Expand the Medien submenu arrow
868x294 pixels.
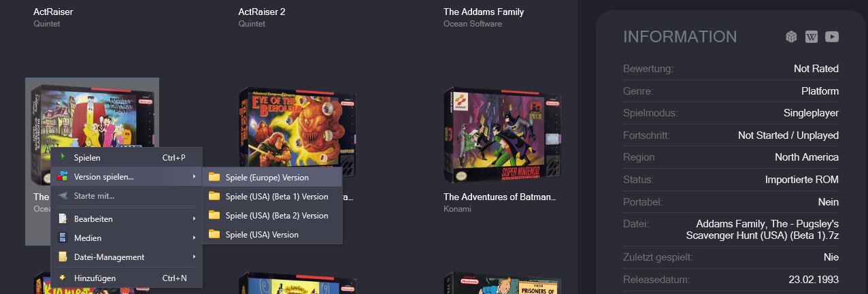click(195, 238)
